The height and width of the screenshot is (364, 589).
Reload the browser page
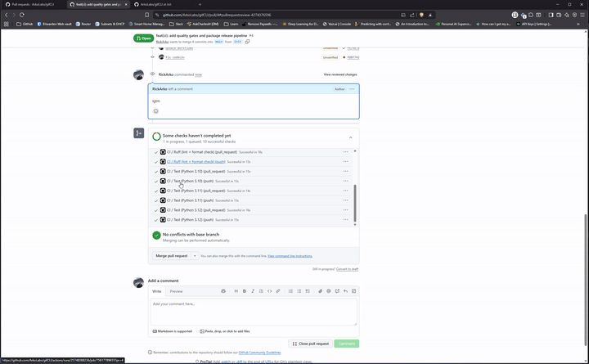[x=22, y=15]
